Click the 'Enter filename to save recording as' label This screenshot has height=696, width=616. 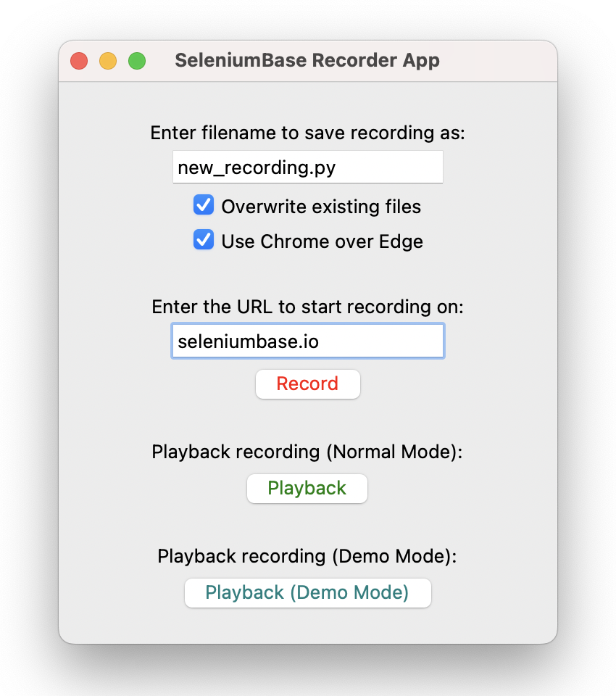point(307,133)
